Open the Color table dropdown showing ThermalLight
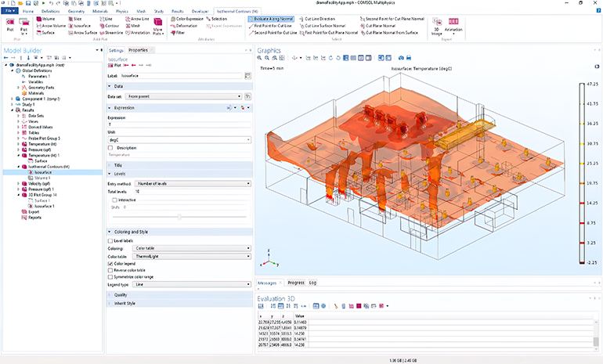Viewport: 603px width, 364px height. pos(192,256)
